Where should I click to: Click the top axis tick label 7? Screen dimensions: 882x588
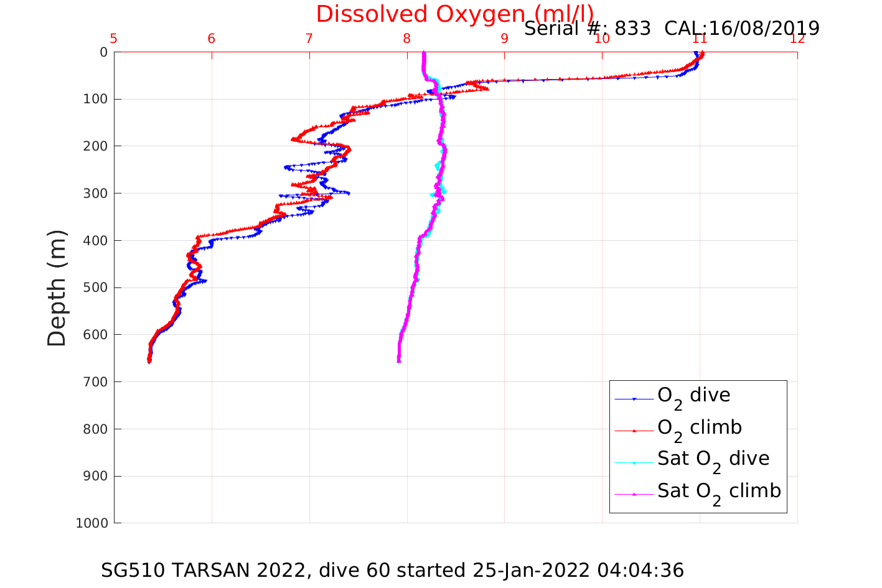(309, 39)
